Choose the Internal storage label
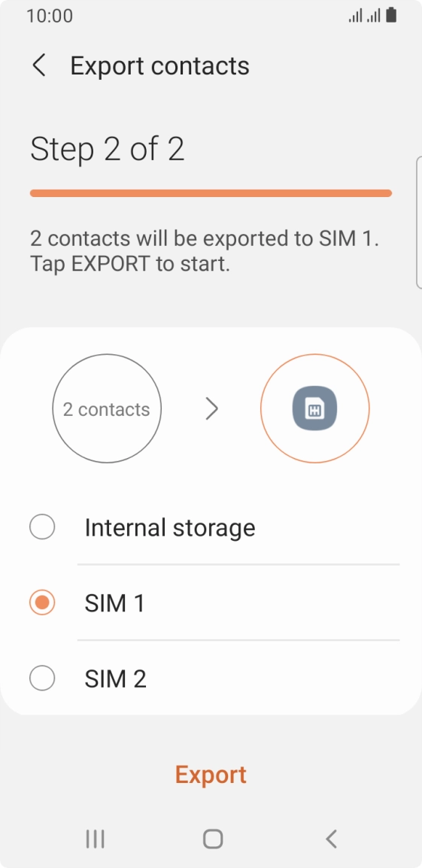The image size is (422, 868). 170,527
